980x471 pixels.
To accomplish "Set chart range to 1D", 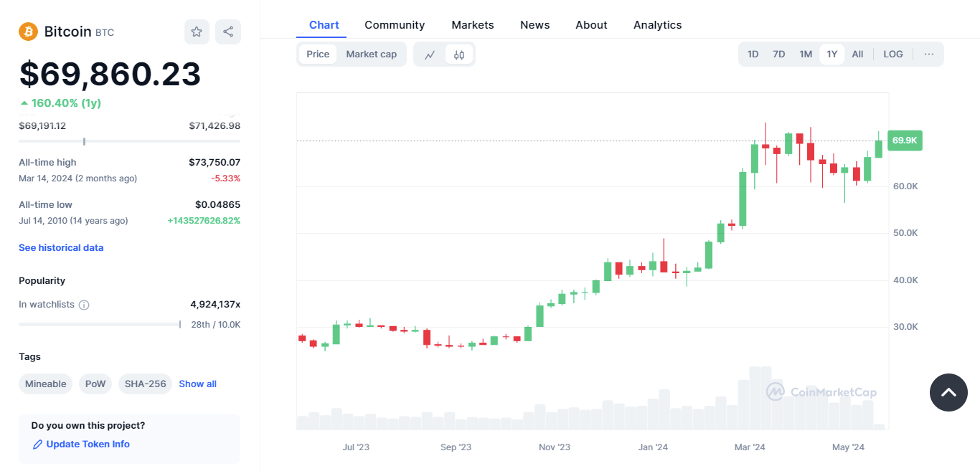I will click(x=753, y=54).
